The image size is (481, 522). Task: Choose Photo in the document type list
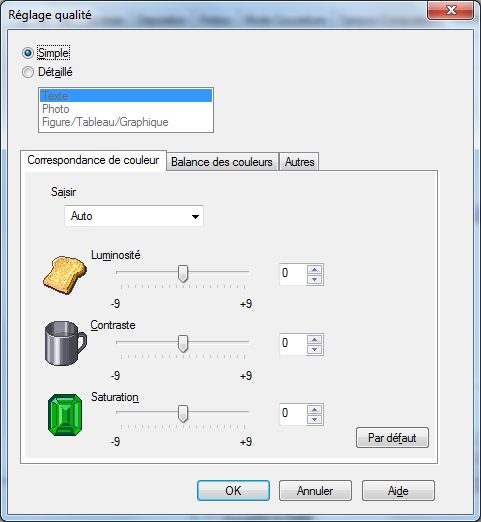[x=126, y=109]
